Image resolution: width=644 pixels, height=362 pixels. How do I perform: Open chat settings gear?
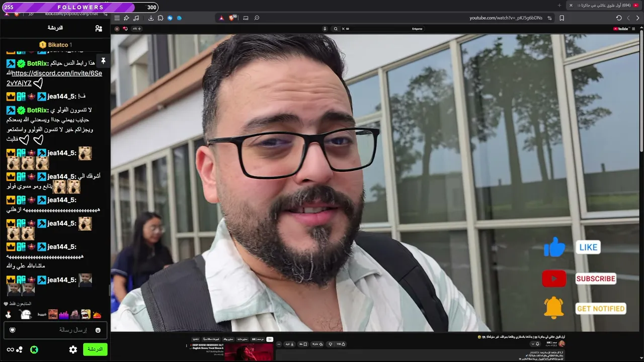point(73,349)
